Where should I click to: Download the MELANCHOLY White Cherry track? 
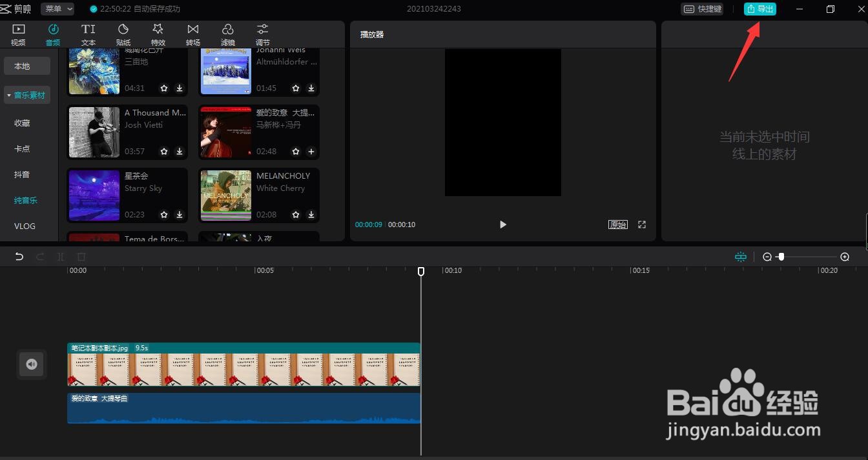(311, 215)
